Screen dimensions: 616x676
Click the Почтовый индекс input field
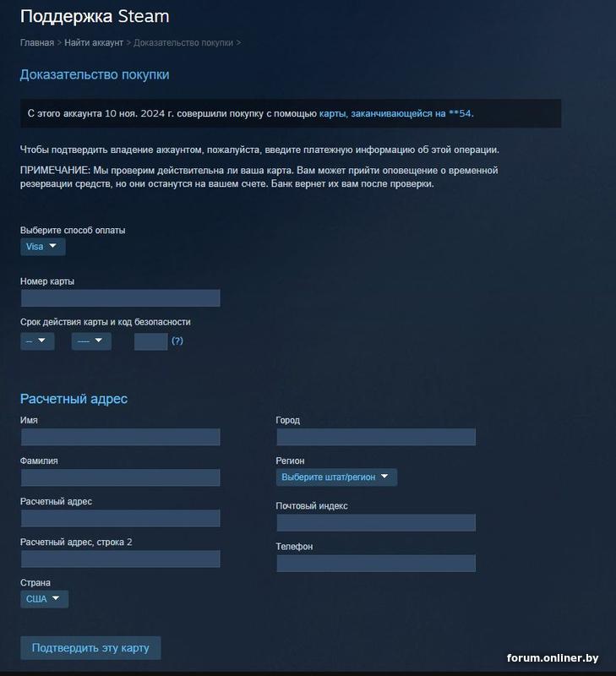376,522
